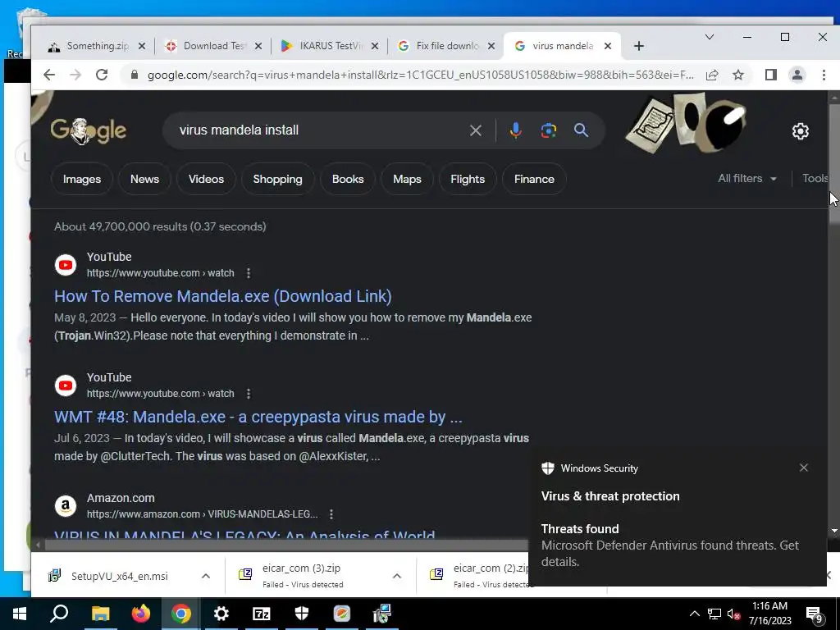This screenshot has height=630, width=840.
Task: Start voice search with the microphone
Action: click(515, 130)
